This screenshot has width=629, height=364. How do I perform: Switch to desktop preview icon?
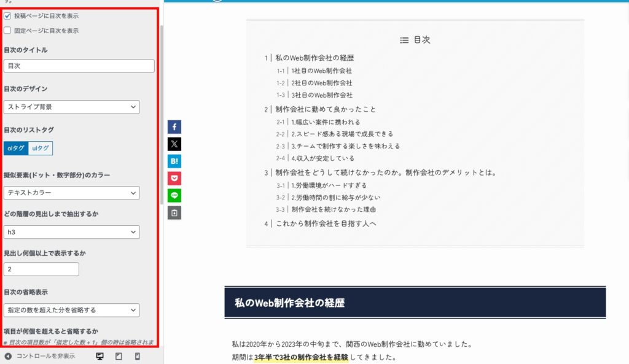[x=100, y=356]
